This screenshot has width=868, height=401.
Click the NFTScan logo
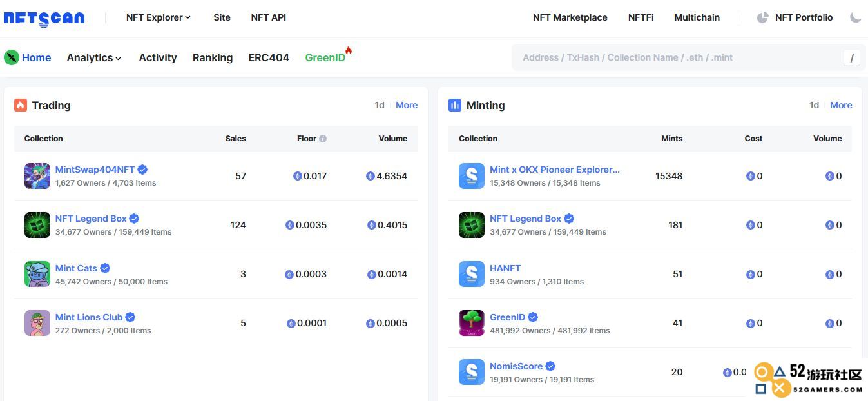pyautogui.click(x=44, y=18)
